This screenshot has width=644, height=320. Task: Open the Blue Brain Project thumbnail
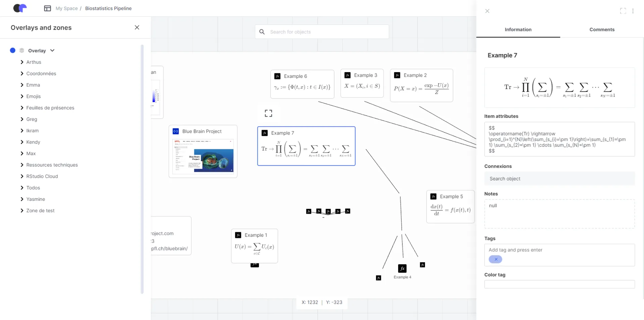pos(203,156)
